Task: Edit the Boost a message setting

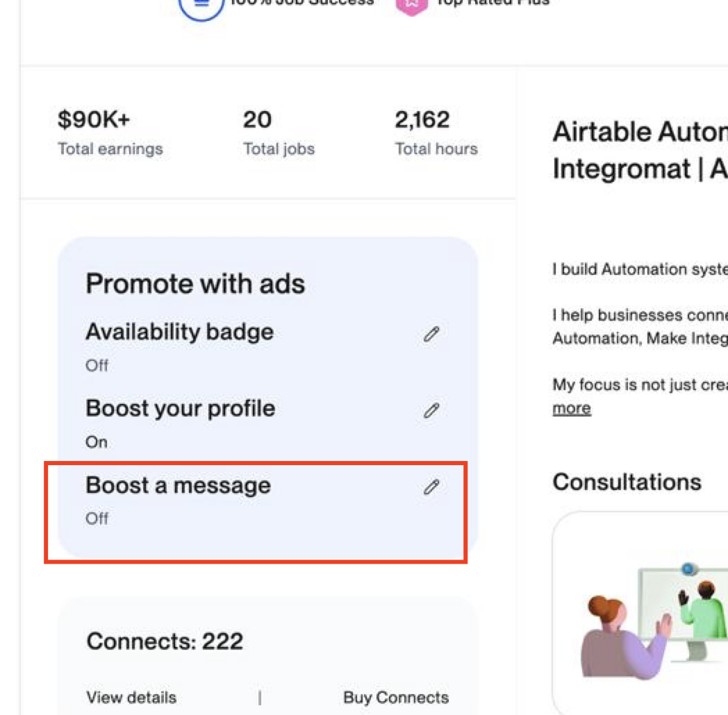Action: [x=431, y=487]
